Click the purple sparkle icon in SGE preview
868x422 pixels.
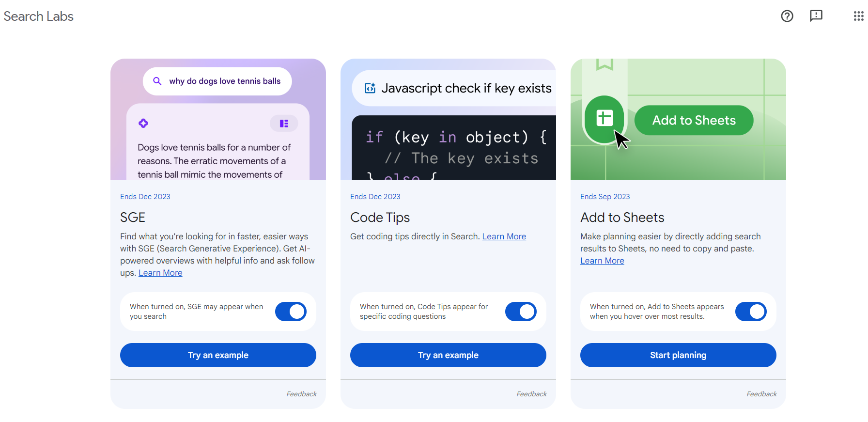tap(143, 123)
